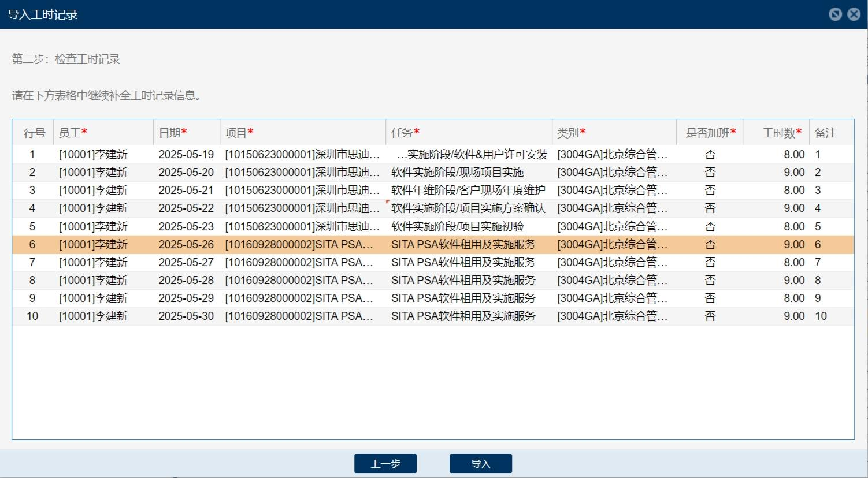Open project cell in row 3

point(302,191)
